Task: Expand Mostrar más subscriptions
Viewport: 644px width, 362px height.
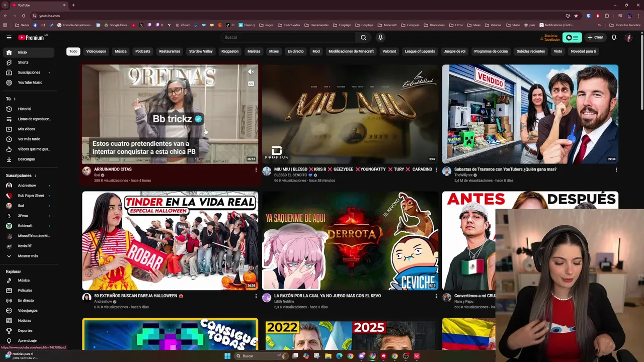Action: 28,256
